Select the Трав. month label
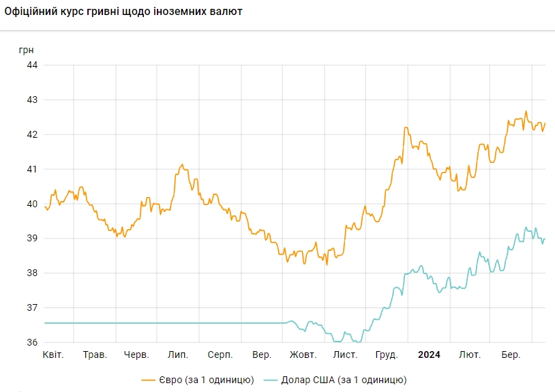 point(95,355)
